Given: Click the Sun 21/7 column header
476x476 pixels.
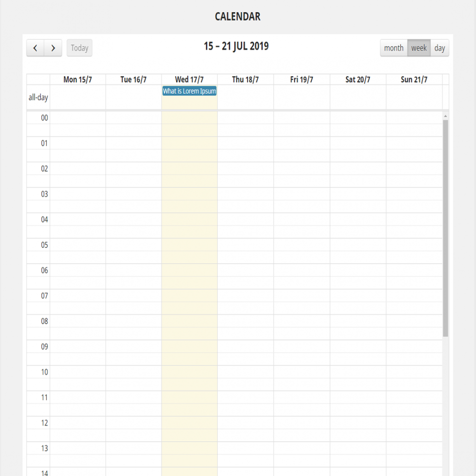Looking at the screenshot, I should point(414,79).
